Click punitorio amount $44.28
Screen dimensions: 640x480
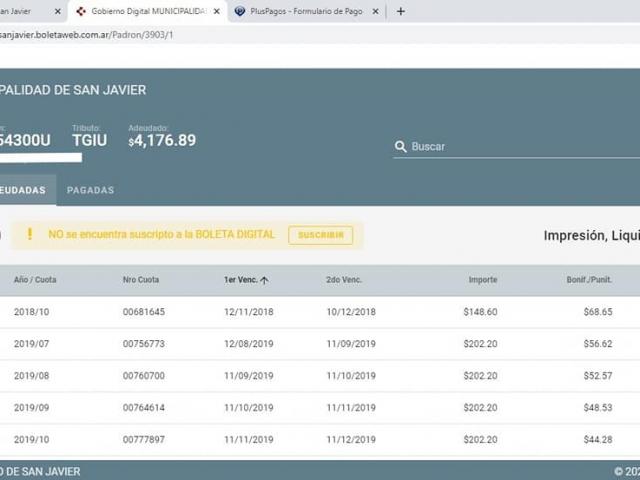pyautogui.click(x=598, y=440)
